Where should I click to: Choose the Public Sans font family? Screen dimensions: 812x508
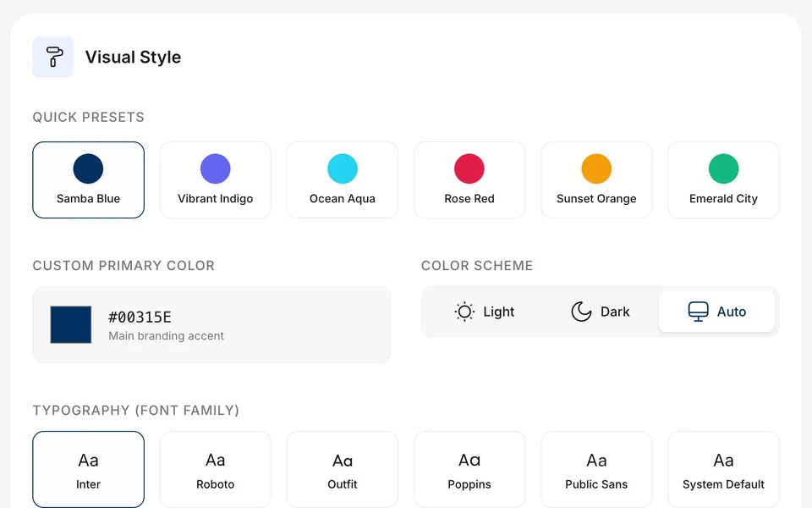596,470
